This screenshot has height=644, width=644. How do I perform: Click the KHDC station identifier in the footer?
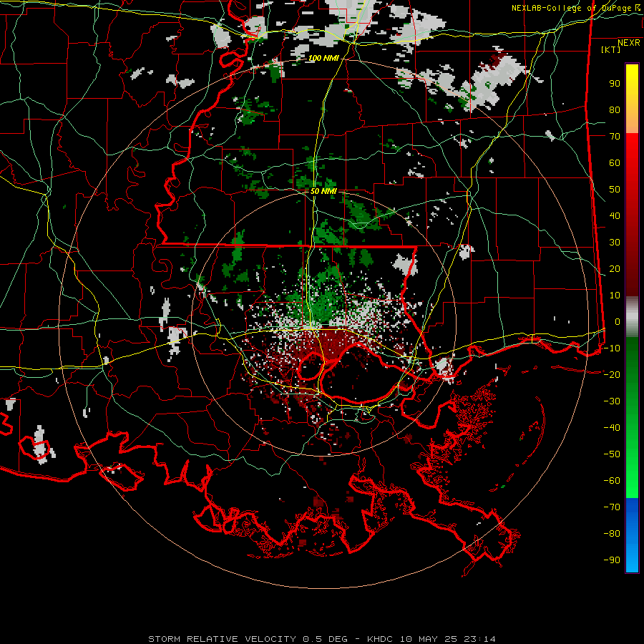point(381,639)
